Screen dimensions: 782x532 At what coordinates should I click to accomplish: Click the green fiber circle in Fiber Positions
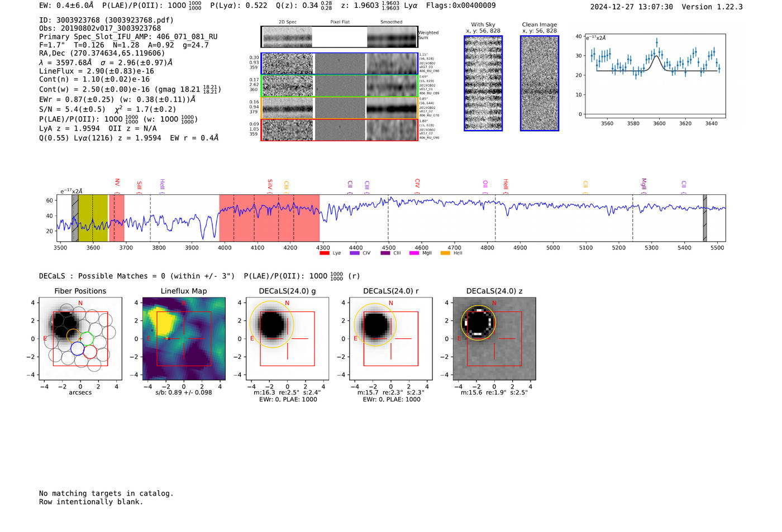pos(86,338)
